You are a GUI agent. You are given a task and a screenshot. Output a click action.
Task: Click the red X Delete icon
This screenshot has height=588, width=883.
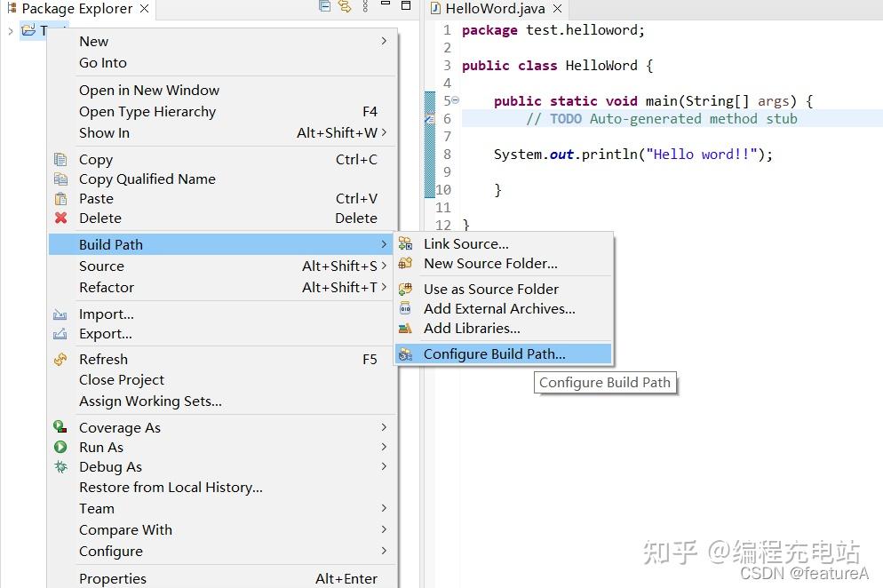pos(61,218)
